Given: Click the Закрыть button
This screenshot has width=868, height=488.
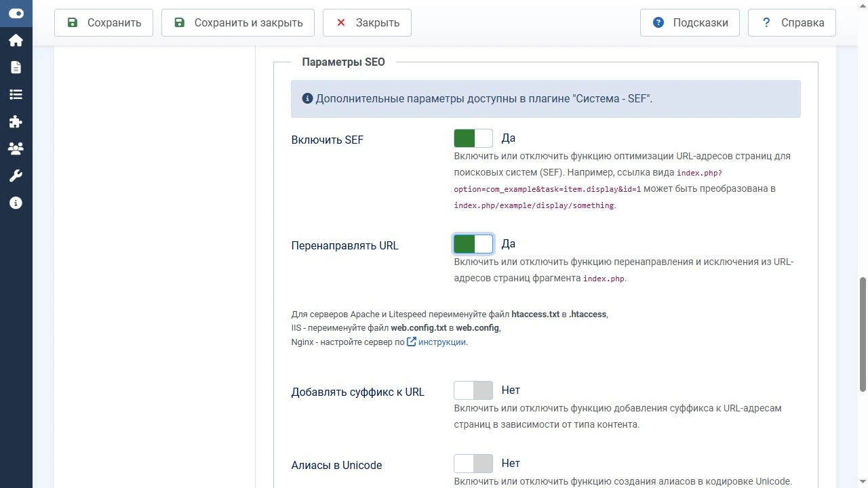Looking at the screenshot, I should coord(367,22).
